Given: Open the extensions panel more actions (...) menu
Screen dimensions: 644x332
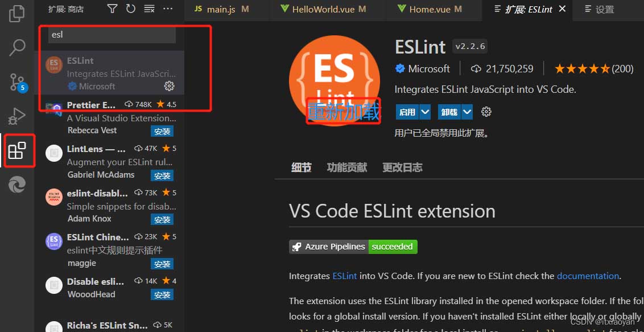Looking at the screenshot, I should click(x=168, y=9).
